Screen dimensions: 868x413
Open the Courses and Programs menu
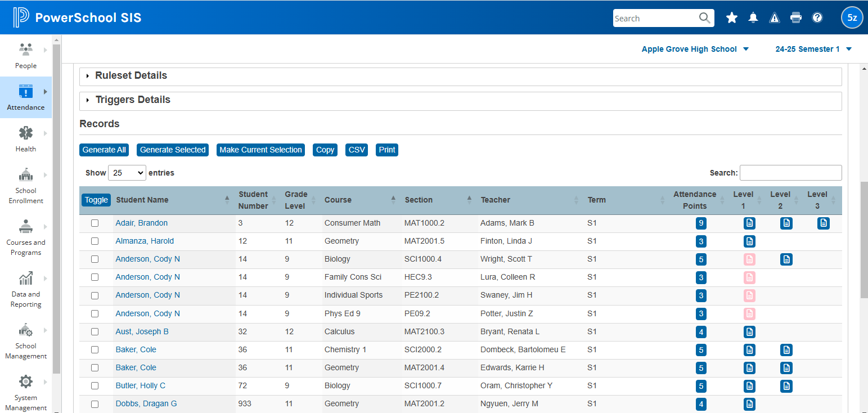point(26,237)
